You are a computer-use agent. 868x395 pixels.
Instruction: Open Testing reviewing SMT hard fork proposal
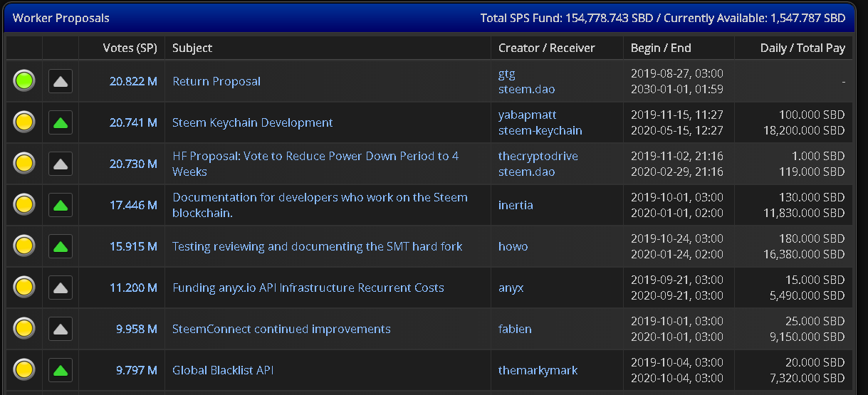tap(318, 246)
